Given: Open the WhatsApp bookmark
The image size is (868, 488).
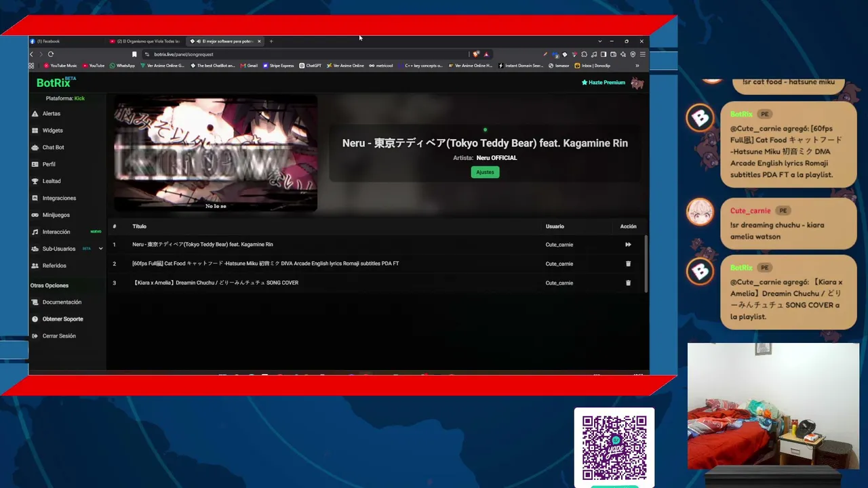Looking at the screenshot, I should [x=122, y=66].
